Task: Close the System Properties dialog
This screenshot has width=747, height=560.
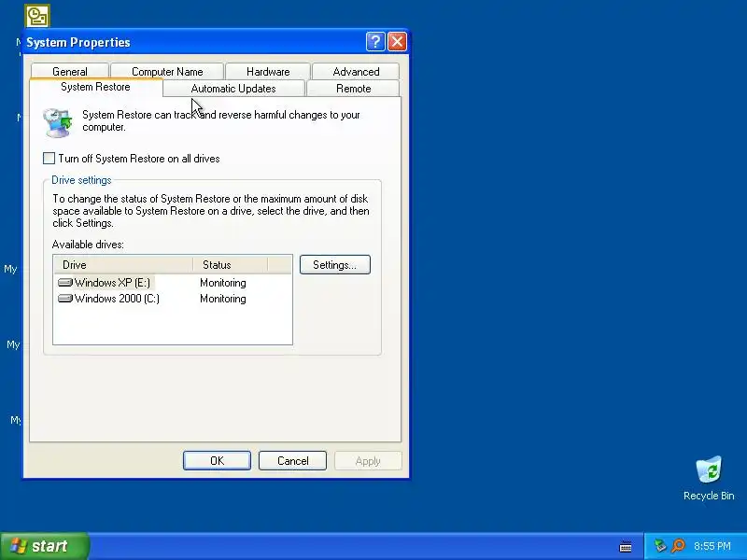Action: point(398,42)
